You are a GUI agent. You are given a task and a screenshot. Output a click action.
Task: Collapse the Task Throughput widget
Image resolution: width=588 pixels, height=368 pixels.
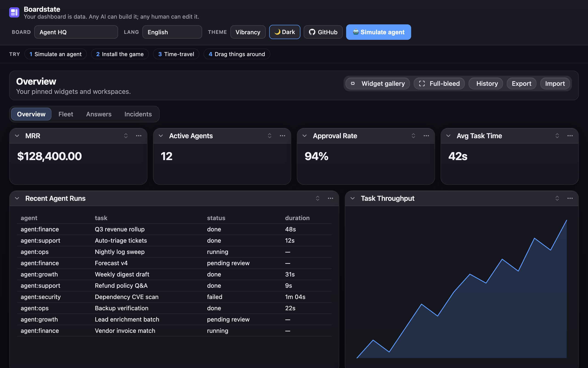(353, 198)
